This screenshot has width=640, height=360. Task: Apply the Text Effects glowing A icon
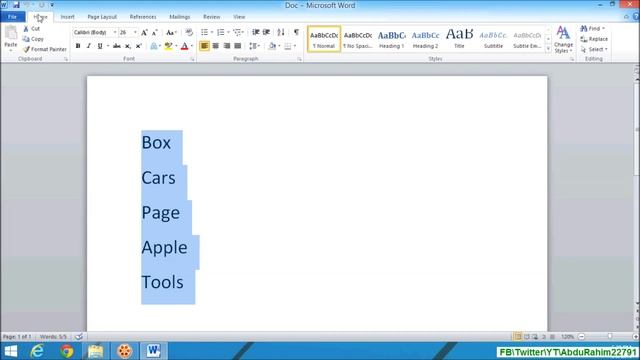(153, 46)
